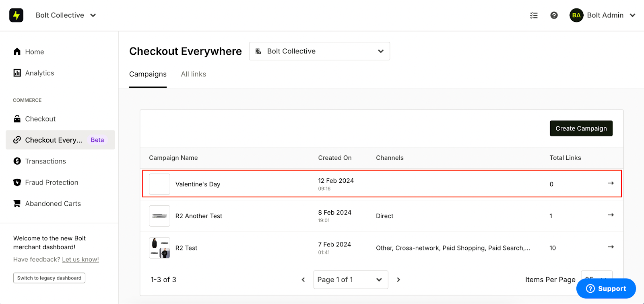The height and width of the screenshot is (304, 644).
Task: Open the Page 1 of 1 dropdown
Action: click(351, 280)
